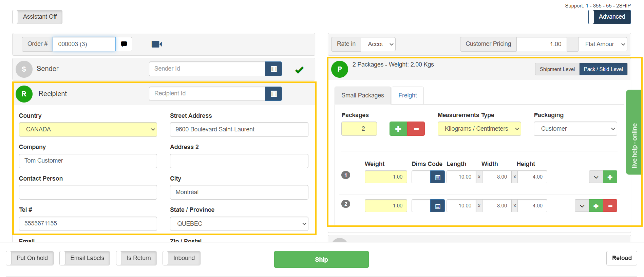Click the gray S Sender circle
The image size is (644, 277).
point(24,69)
